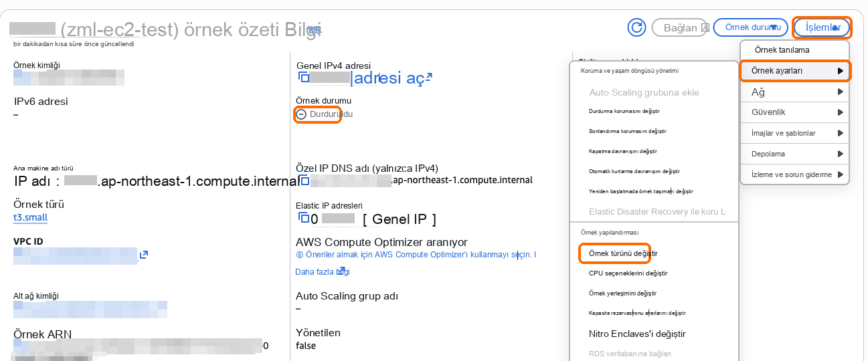Copy the Elastic IP address
868x361 pixels.
(x=304, y=218)
